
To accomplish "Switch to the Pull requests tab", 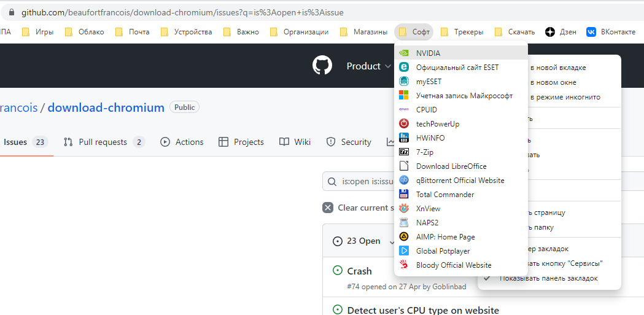I will pyautogui.click(x=104, y=142).
